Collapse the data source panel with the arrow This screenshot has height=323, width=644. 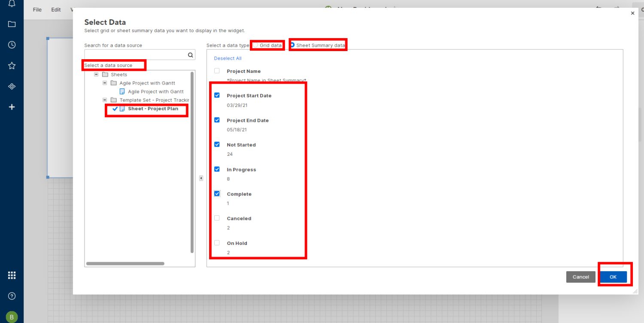[x=201, y=178]
